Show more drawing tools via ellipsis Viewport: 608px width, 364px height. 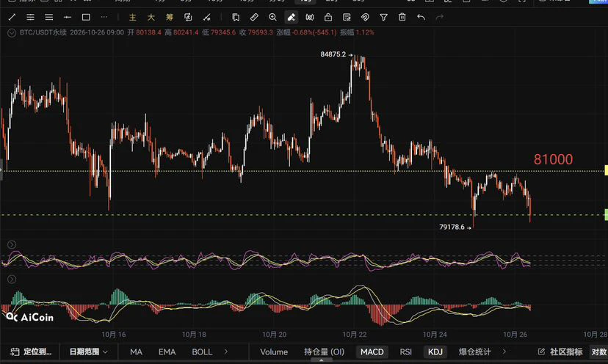[x=104, y=17]
